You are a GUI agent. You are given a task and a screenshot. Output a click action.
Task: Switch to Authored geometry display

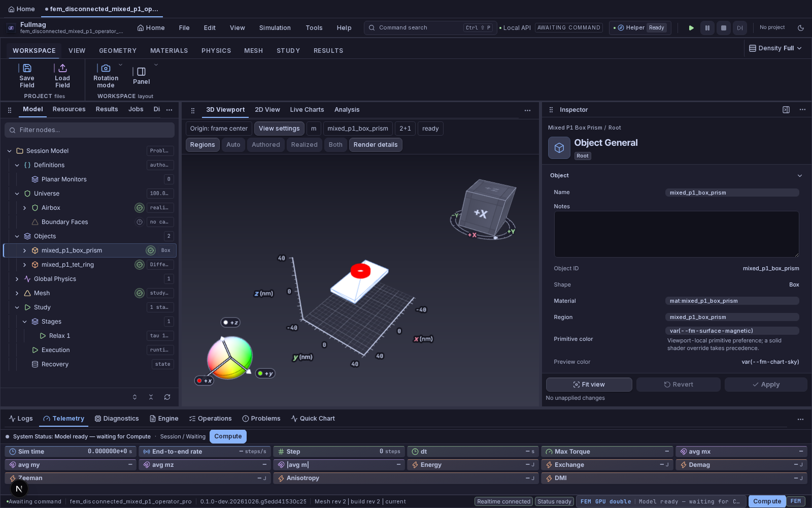point(266,145)
